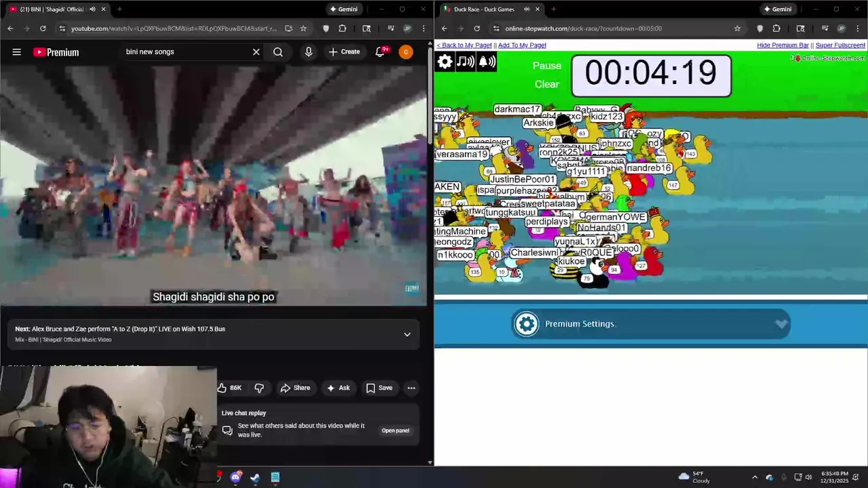The width and height of the screenshot is (868, 488).
Task: Open Gemini in the YouTube window
Action: click(343, 9)
